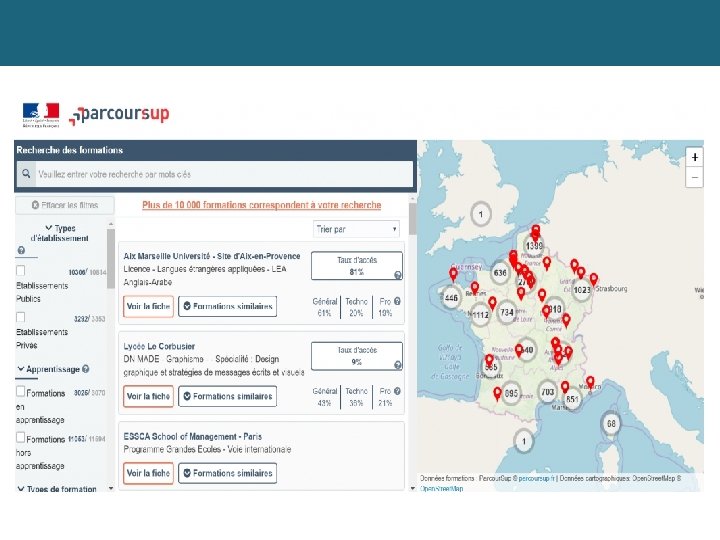Screen dimensions: 720x540
Task: Click Lycée Le Corbusier formation title
Action: coord(159,346)
